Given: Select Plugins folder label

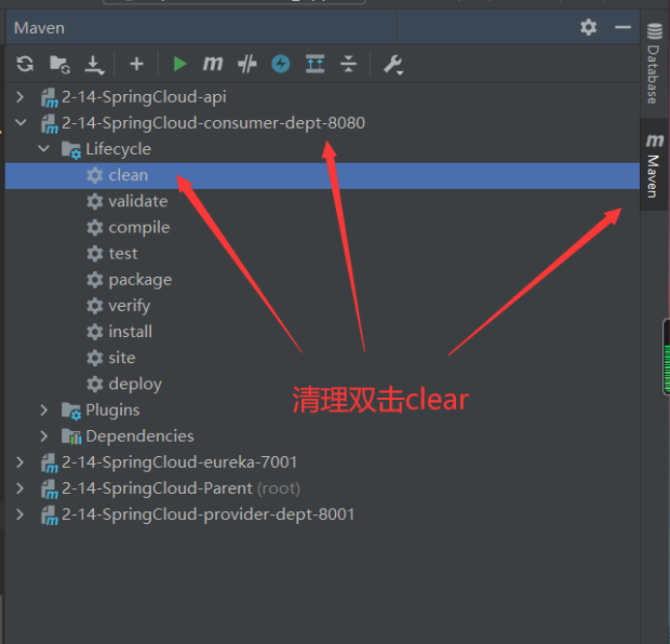Looking at the screenshot, I should pos(113,411).
